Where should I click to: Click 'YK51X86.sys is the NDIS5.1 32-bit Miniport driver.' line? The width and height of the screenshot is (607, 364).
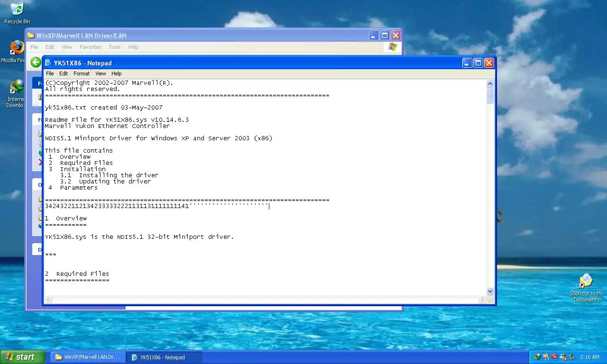pos(139,237)
